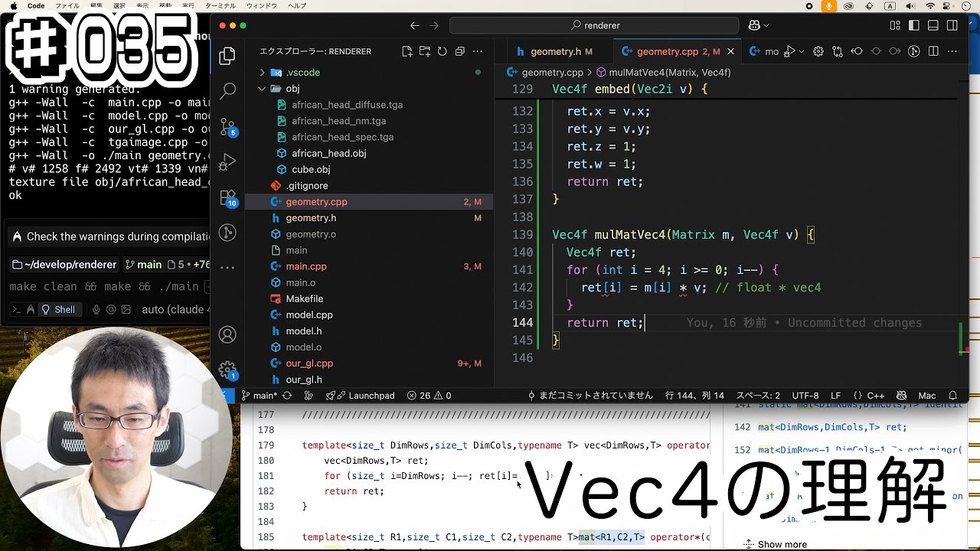
Task: Close the geometry.cpp tab
Action: (730, 51)
